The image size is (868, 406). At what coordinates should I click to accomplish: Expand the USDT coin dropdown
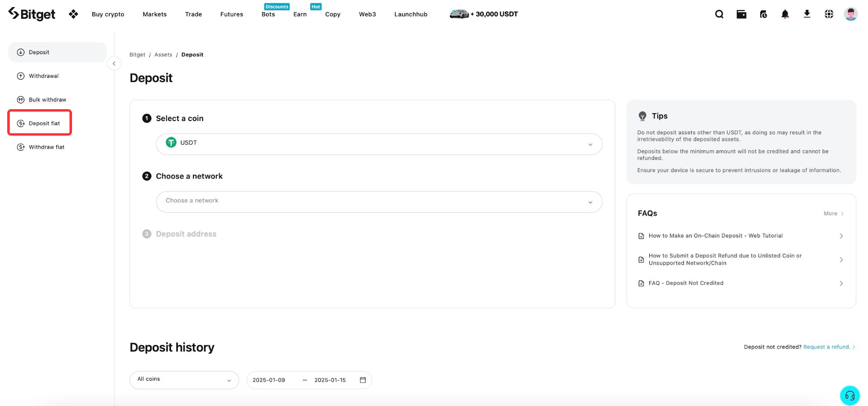[379, 144]
